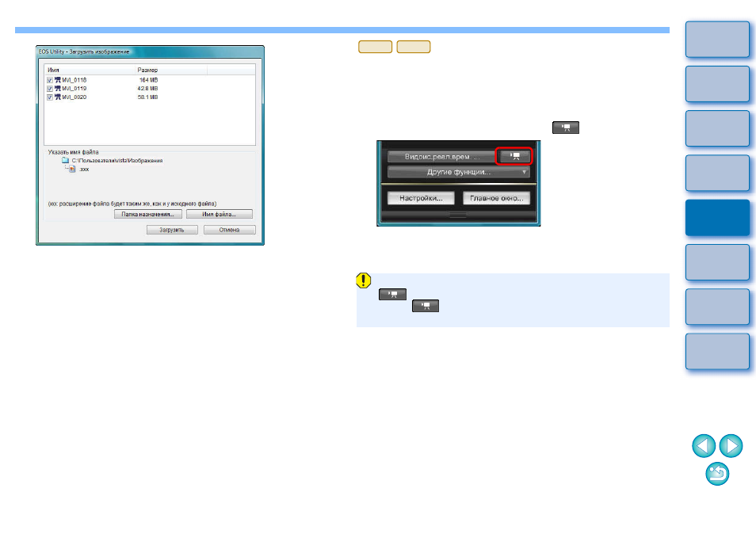Select the MVI_0119 file name

pyautogui.click(x=74, y=89)
